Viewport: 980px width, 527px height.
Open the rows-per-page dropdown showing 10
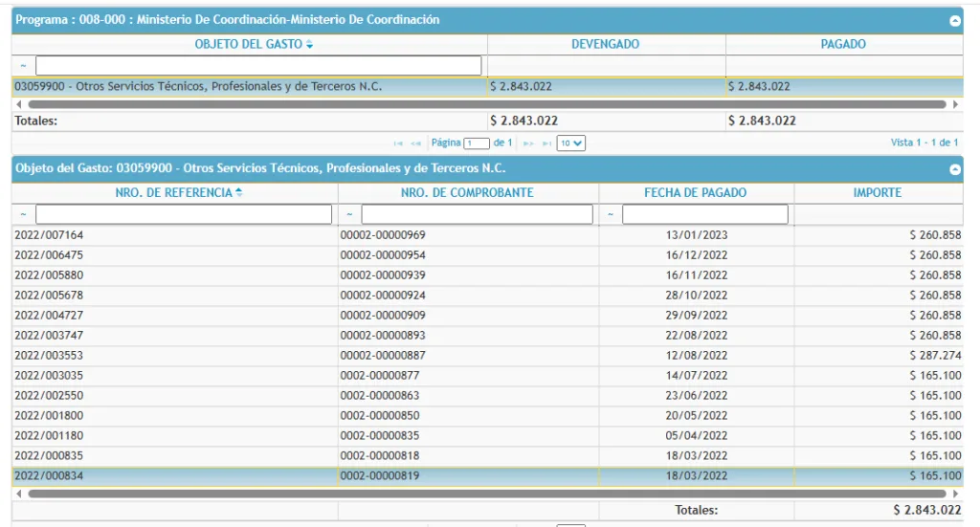pos(571,143)
